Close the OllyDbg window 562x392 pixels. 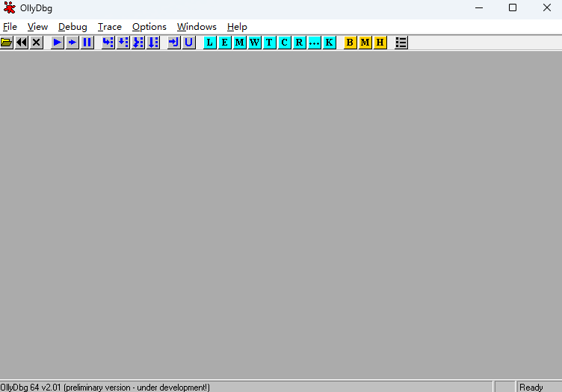546,8
